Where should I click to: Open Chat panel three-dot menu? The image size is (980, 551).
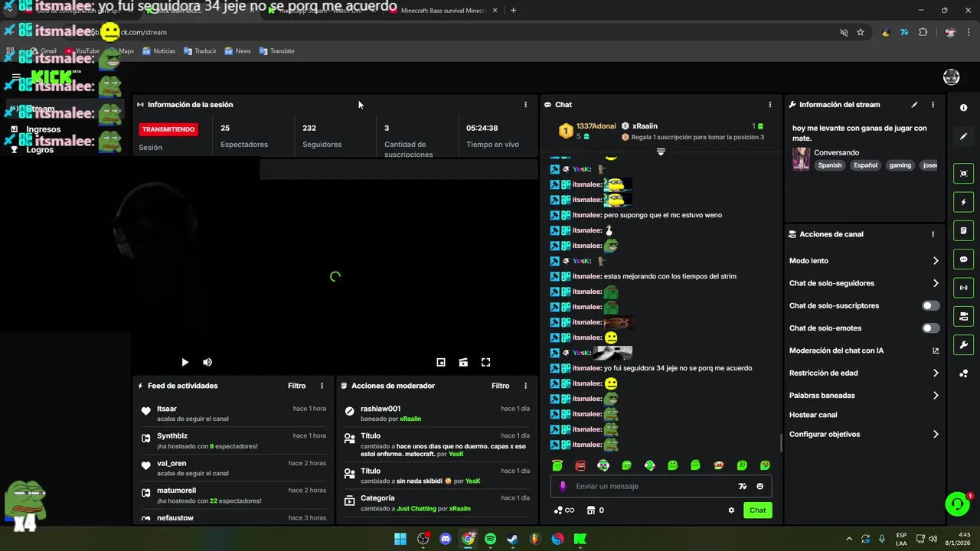click(x=770, y=105)
